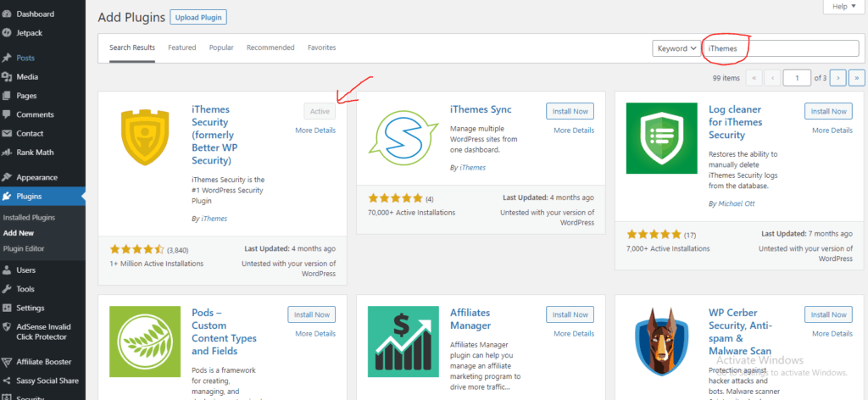This screenshot has height=400, width=868.
Task: Install WP Cerber Security plugin
Action: click(829, 314)
